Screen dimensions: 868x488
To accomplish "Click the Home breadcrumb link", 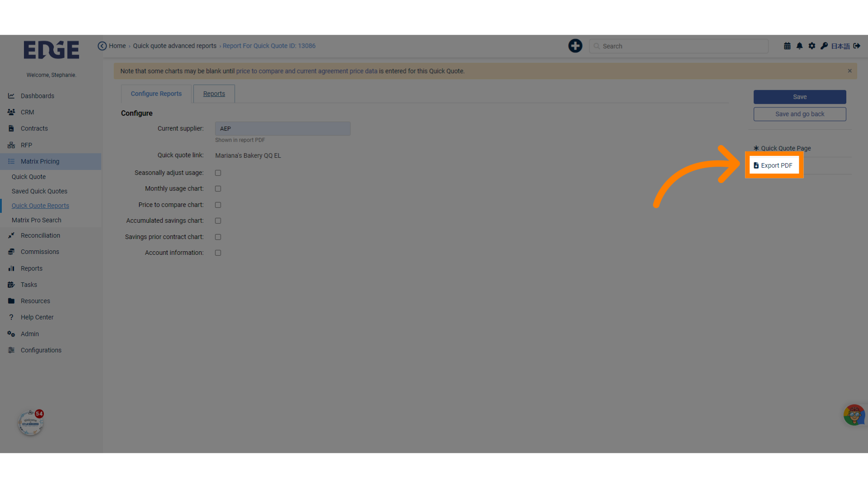I will [117, 46].
